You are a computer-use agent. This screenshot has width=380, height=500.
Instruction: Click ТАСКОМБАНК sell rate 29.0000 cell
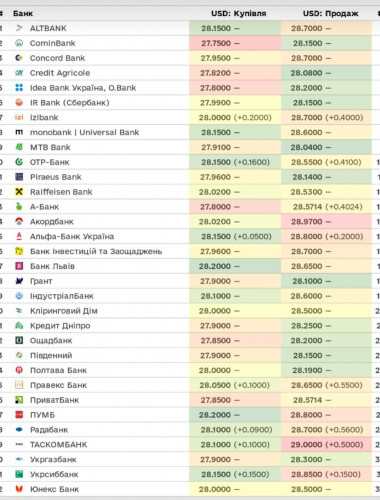pos(326,444)
